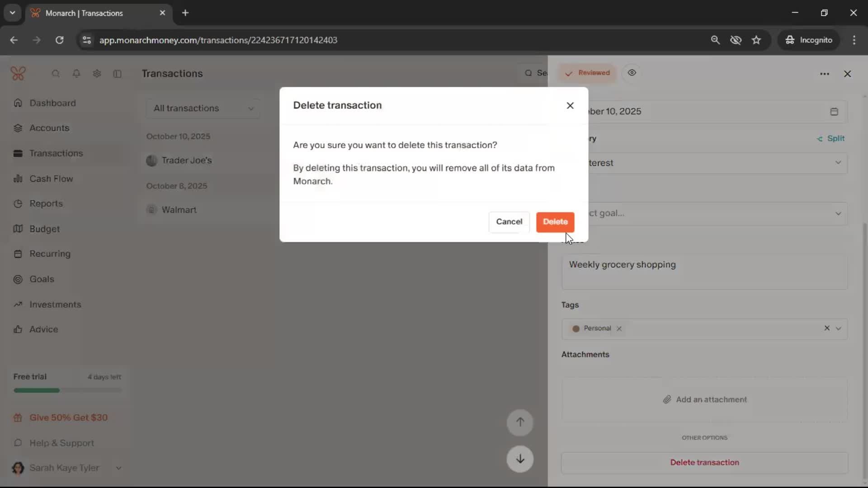Open the select goal dropdown
The image size is (868, 488).
714,213
